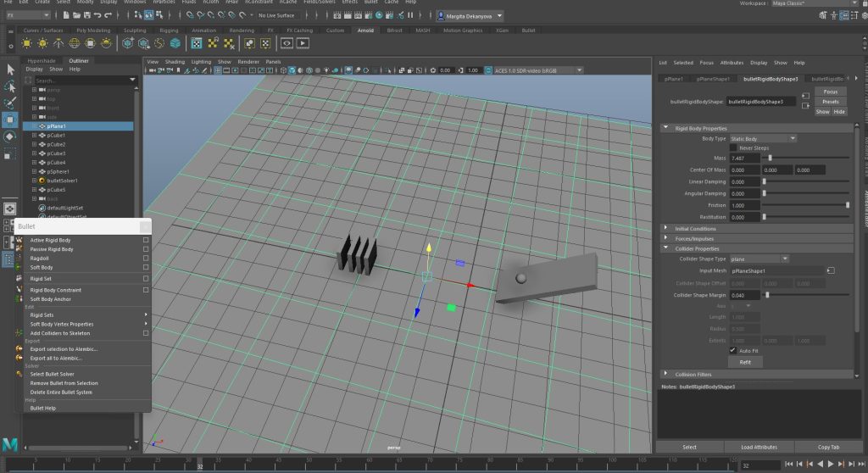Click New Scene icon in status line
Screen dimensions: 868x473
(x=66, y=15)
